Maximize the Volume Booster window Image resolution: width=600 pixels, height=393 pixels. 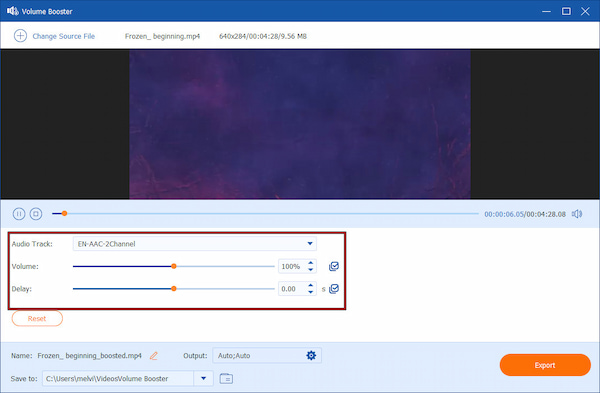tap(566, 11)
